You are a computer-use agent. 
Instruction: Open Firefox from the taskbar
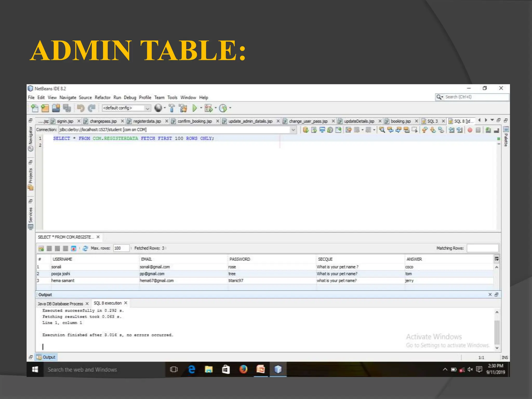(x=243, y=369)
